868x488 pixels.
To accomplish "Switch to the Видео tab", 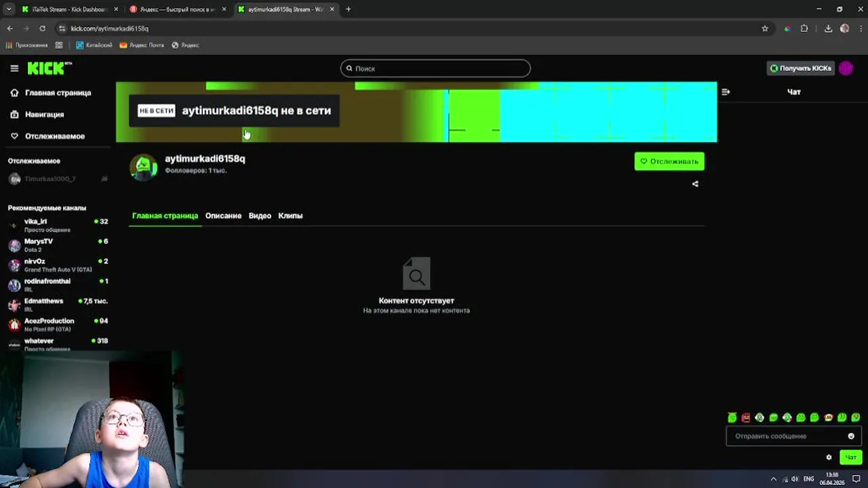I will pos(260,216).
